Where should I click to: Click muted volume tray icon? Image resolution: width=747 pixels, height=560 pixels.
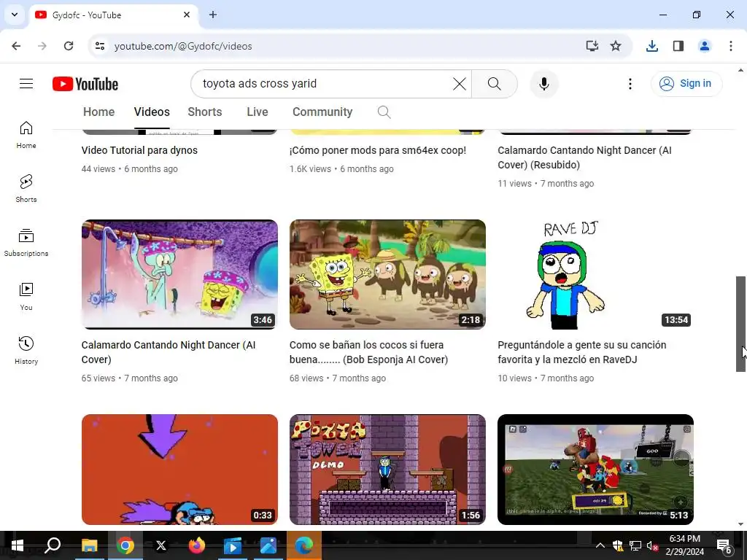click(652, 545)
